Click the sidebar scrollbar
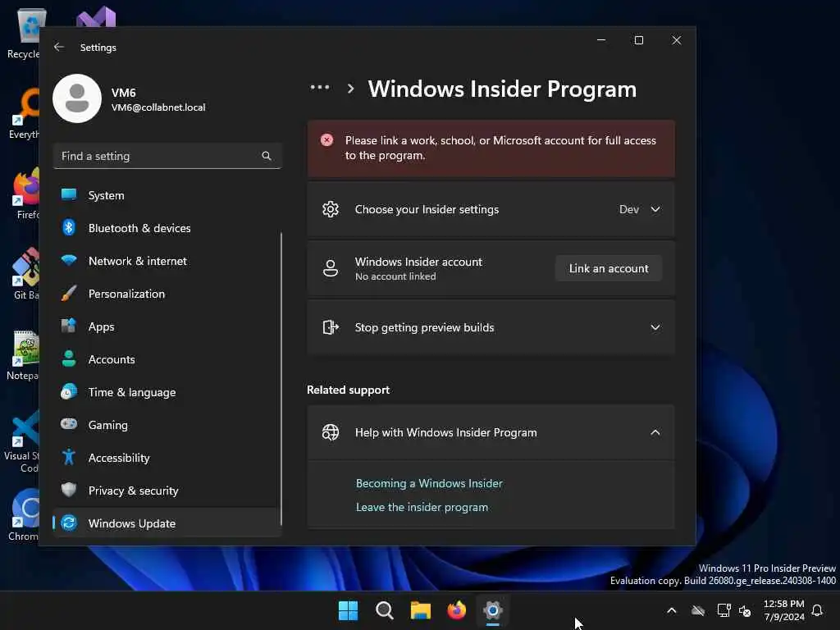This screenshot has height=630, width=840. pos(281,379)
